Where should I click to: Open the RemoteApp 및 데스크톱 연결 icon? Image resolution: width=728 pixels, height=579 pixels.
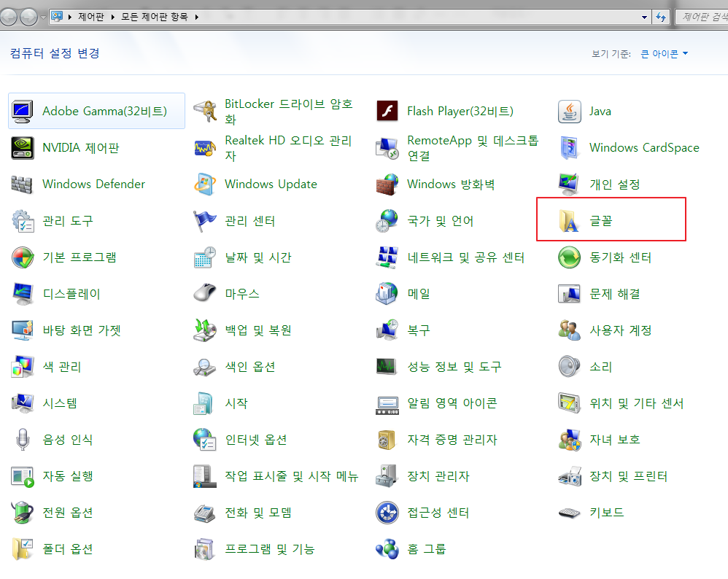(x=387, y=147)
